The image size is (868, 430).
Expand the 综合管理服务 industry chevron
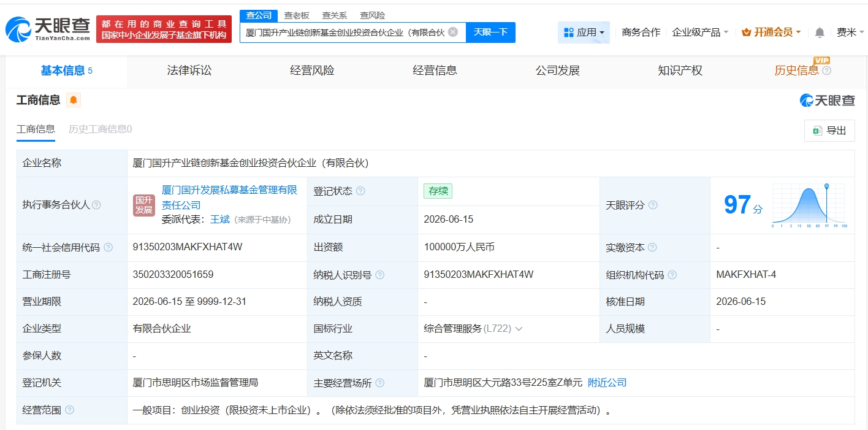[519, 329]
